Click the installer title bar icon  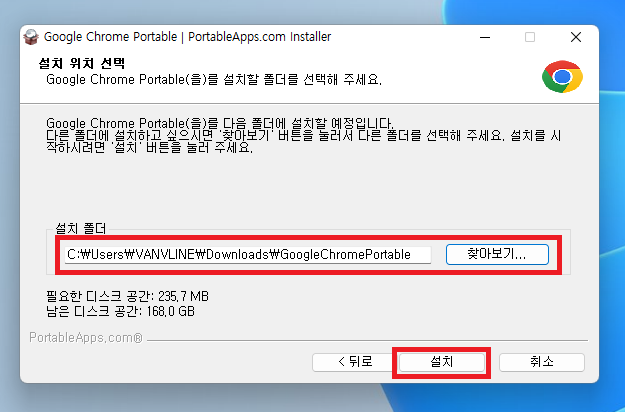point(31,37)
